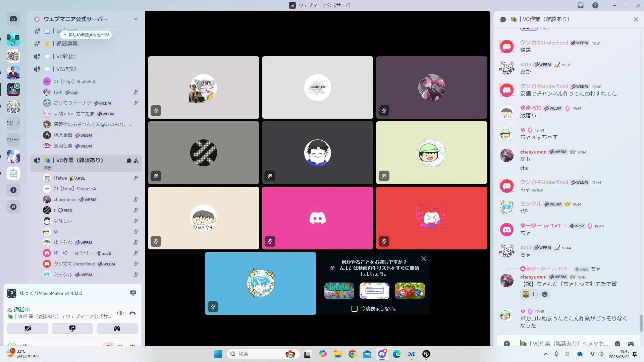Open Discord direct messages home icon
The image size is (644, 362).
pyautogui.click(x=13, y=19)
